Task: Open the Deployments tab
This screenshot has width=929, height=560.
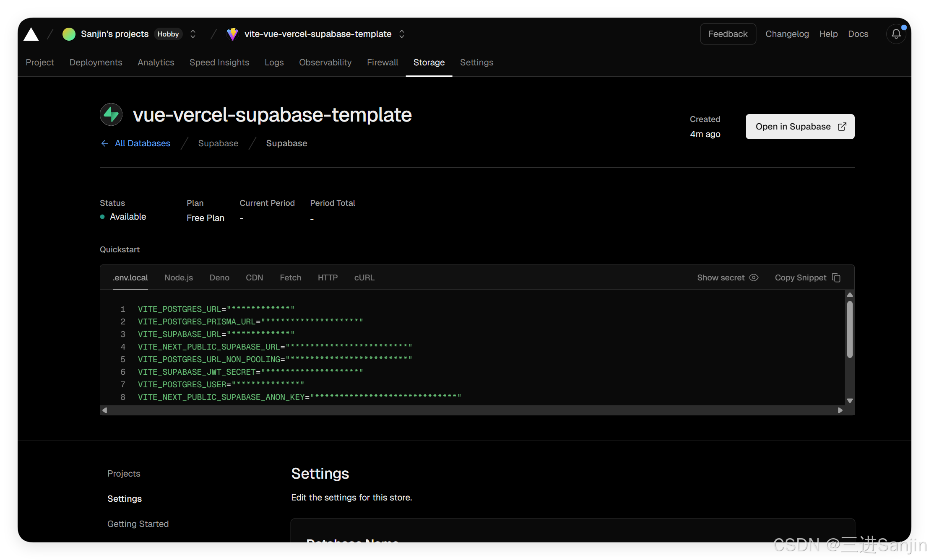Action: click(96, 62)
